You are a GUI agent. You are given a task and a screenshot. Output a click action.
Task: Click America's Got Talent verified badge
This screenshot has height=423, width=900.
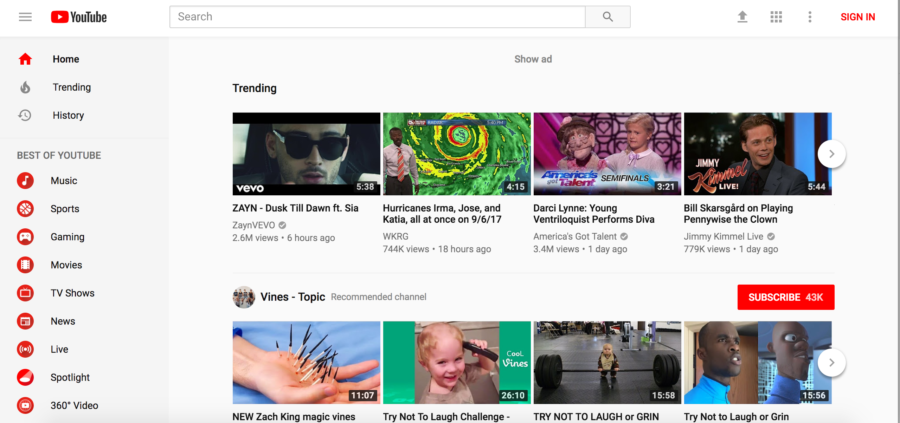[x=624, y=236]
